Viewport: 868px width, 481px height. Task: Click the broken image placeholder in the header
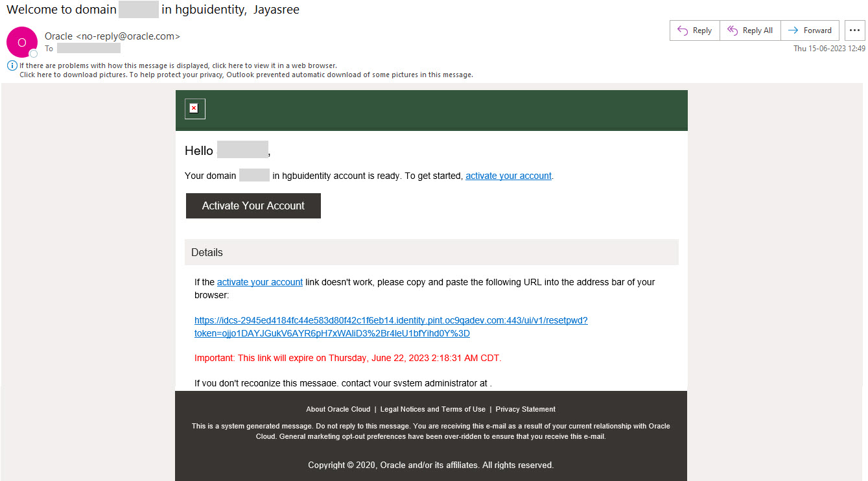194,108
